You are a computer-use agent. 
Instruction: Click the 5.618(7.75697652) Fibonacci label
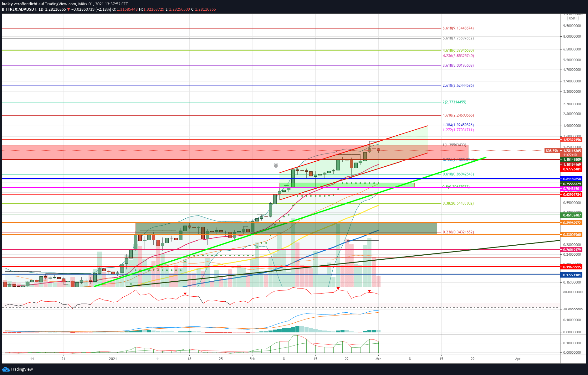(458, 38)
